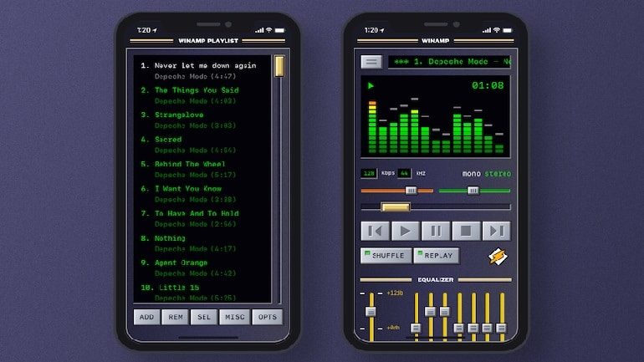The height and width of the screenshot is (362, 644).
Task: Open the MISC playlist menu
Action: pos(234,317)
